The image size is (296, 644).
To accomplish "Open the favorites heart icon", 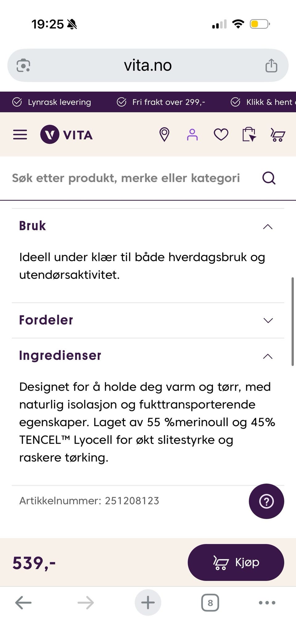I will click(x=221, y=135).
